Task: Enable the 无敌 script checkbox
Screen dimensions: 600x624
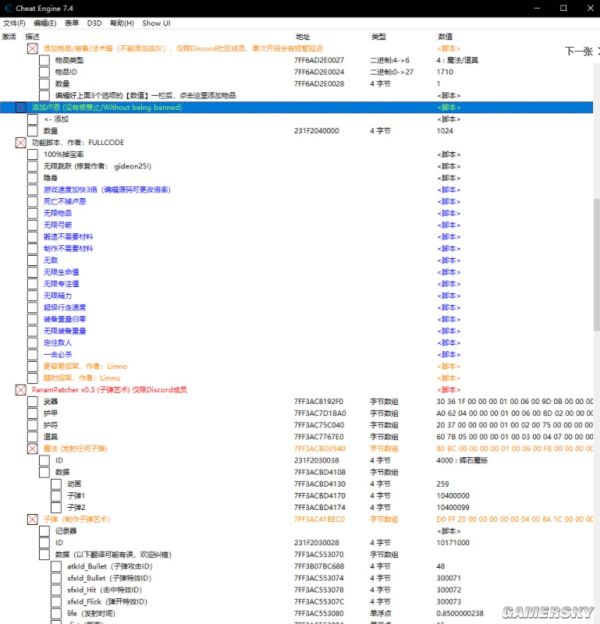Action: pyautogui.click(x=33, y=260)
